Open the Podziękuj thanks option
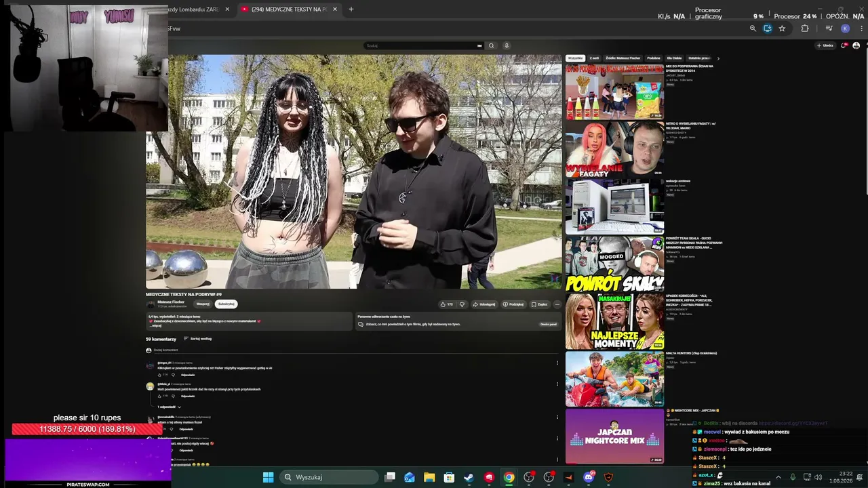The height and width of the screenshot is (488, 868). (x=513, y=304)
